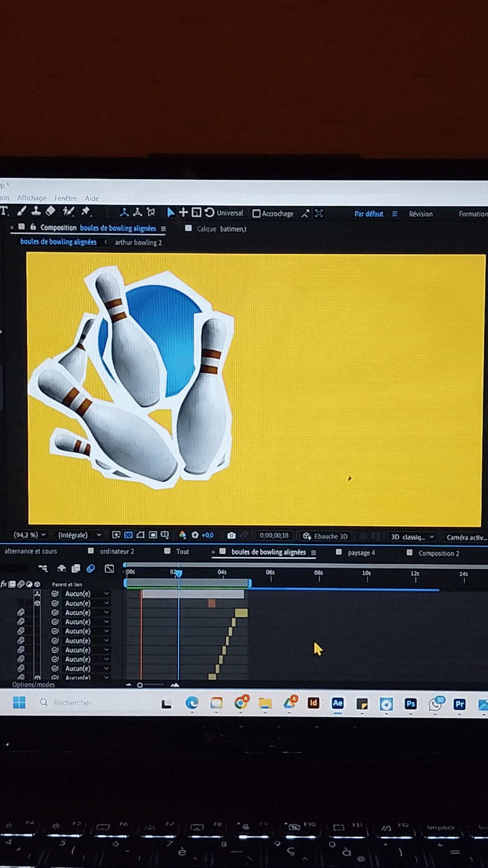Click the work area end handle

pos(250,583)
